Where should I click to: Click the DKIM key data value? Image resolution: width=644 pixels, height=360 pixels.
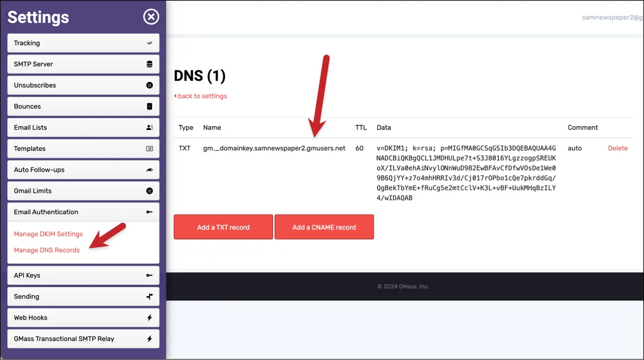tap(466, 173)
